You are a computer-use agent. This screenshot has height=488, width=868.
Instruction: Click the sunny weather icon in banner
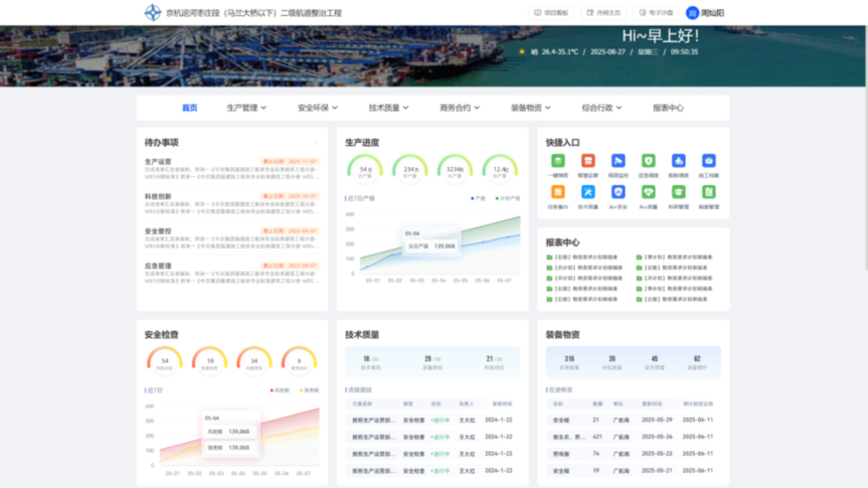pyautogui.click(x=521, y=52)
